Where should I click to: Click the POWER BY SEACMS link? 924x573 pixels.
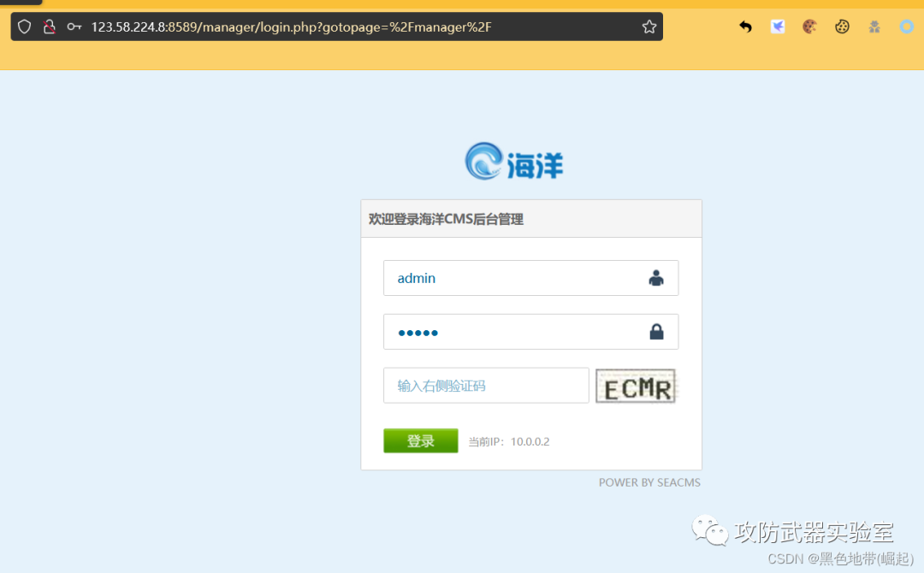tap(649, 482)
